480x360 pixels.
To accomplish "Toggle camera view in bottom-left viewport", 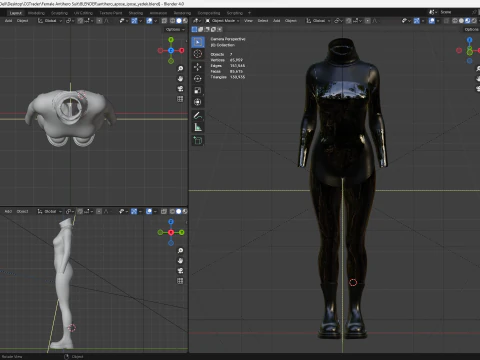I will pyautogui.click(x=180, y=271).
